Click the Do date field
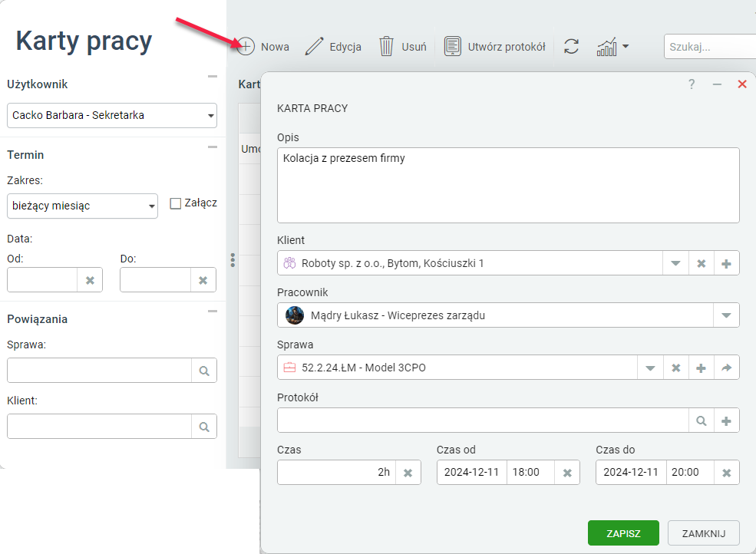The height and width of the screenshot is (554, 756). click(x=155, y=280)
